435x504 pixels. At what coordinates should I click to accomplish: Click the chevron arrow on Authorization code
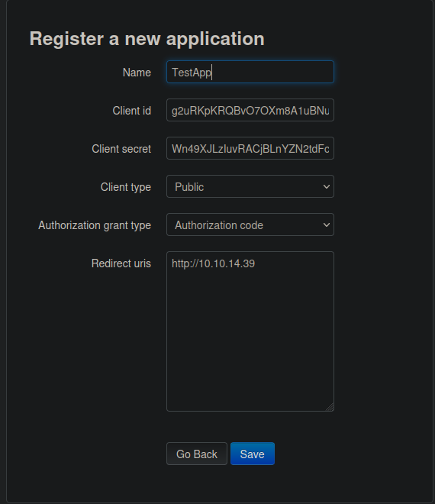click(x=327, y=225)
